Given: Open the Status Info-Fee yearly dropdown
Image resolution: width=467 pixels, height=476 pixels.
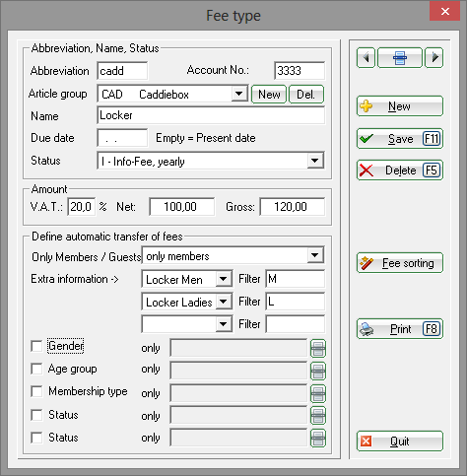Looking at the screenshot, I should tap(315, 161).
